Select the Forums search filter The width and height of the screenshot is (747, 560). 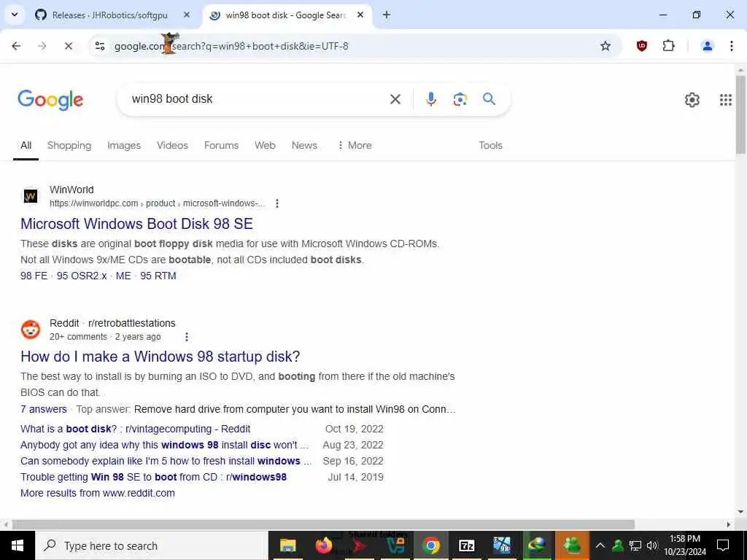pos(221,145)
